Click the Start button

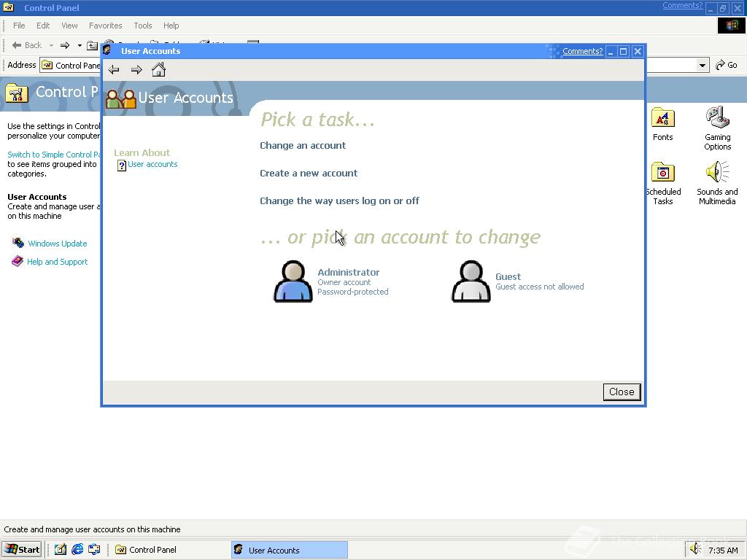[x=22, y=550]
